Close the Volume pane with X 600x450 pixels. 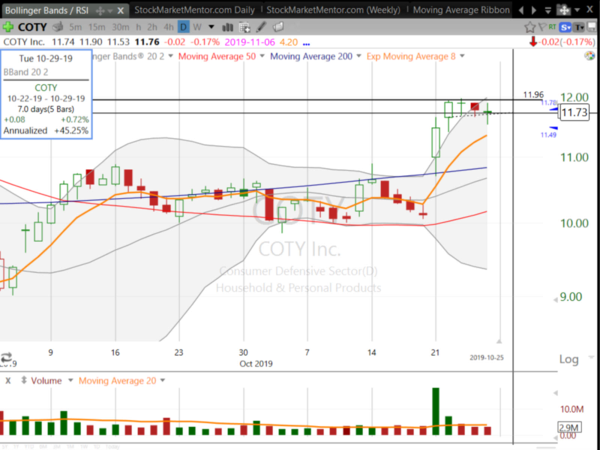[x=8, y=381]
